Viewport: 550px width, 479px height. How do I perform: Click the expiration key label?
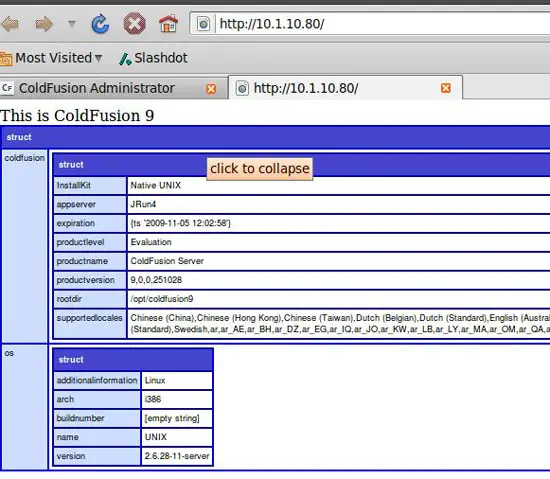76,223
